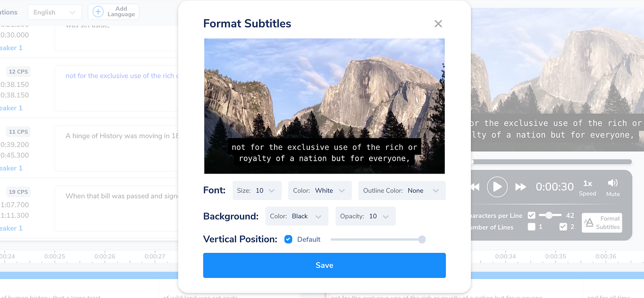Open the font Size dropdown
The height and width of the screenshot is (298, 644).
coord(257,190)
